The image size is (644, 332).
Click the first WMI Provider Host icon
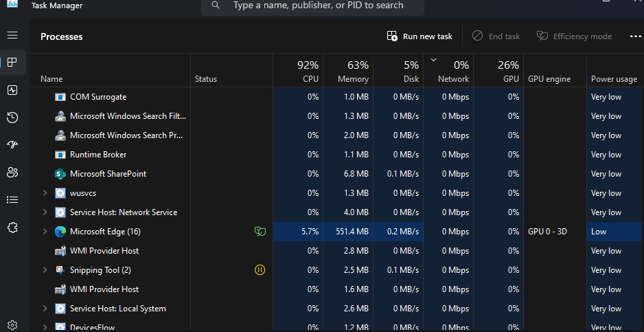(x=60, y=251)
